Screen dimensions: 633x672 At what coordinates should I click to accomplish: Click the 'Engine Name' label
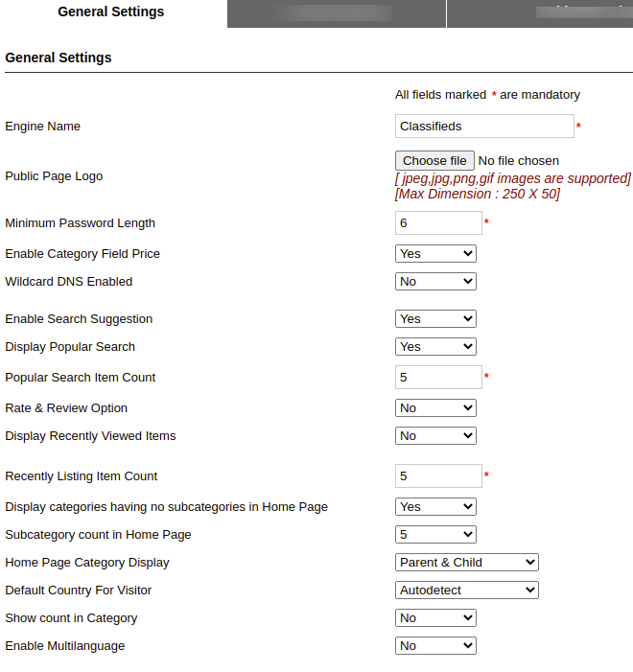[43, 126]
